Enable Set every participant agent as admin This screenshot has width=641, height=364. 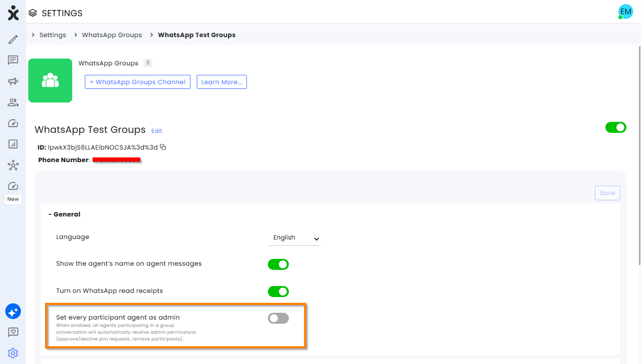point(278,318)
